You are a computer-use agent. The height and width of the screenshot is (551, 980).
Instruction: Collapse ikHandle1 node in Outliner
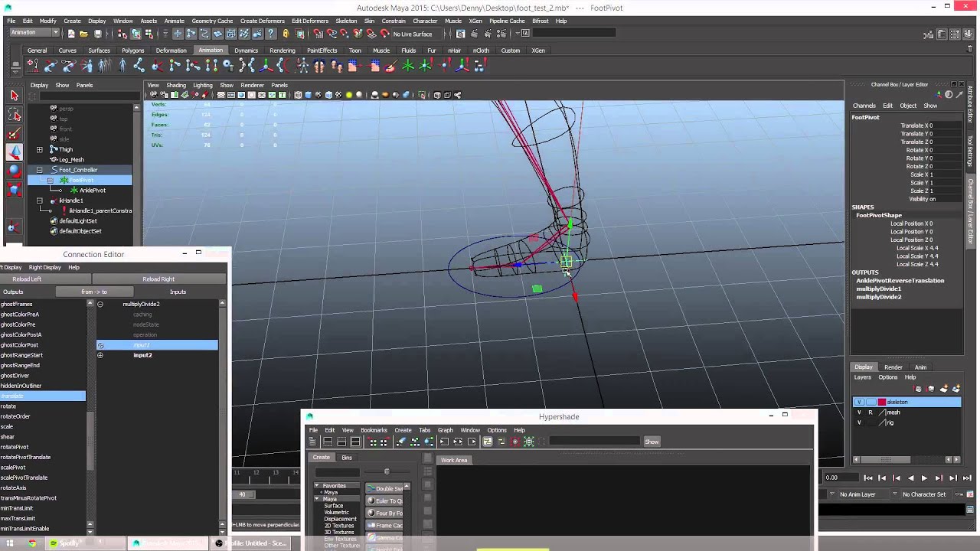pos(40,201)
